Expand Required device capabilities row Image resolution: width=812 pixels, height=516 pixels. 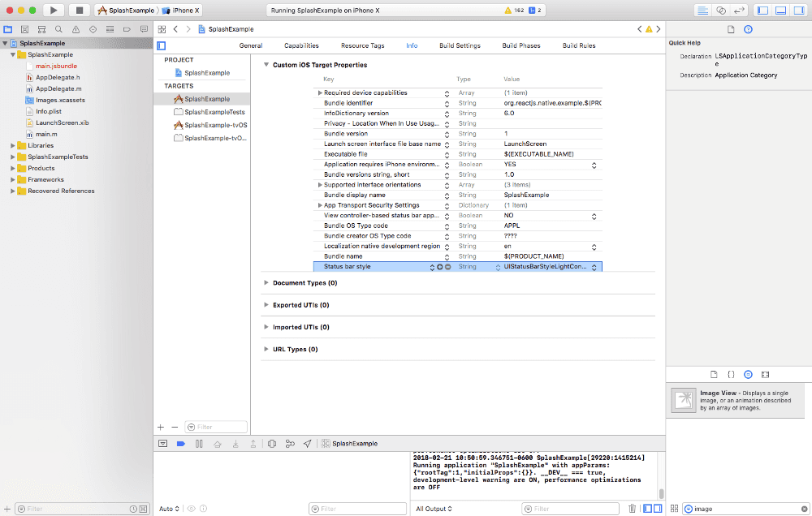coord(320,93)
